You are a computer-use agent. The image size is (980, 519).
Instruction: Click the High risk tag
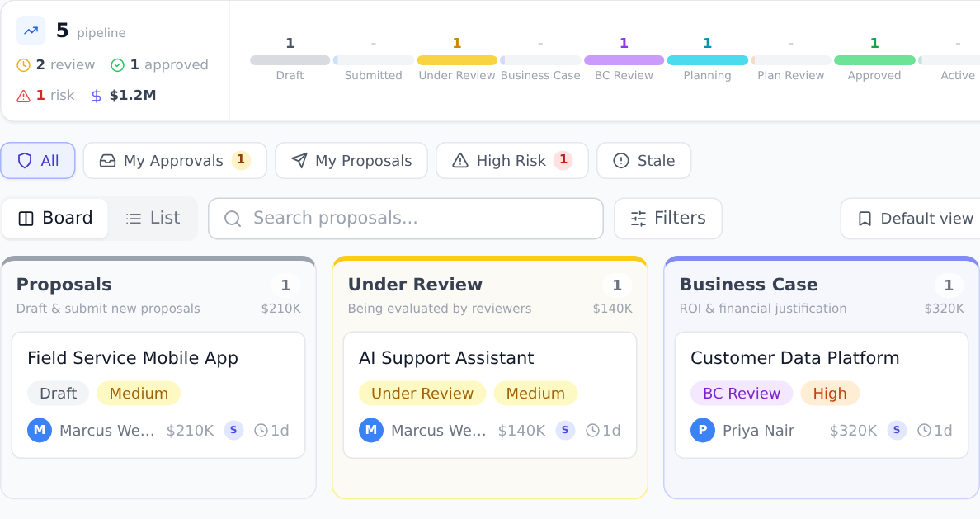[x=830, y=394]
